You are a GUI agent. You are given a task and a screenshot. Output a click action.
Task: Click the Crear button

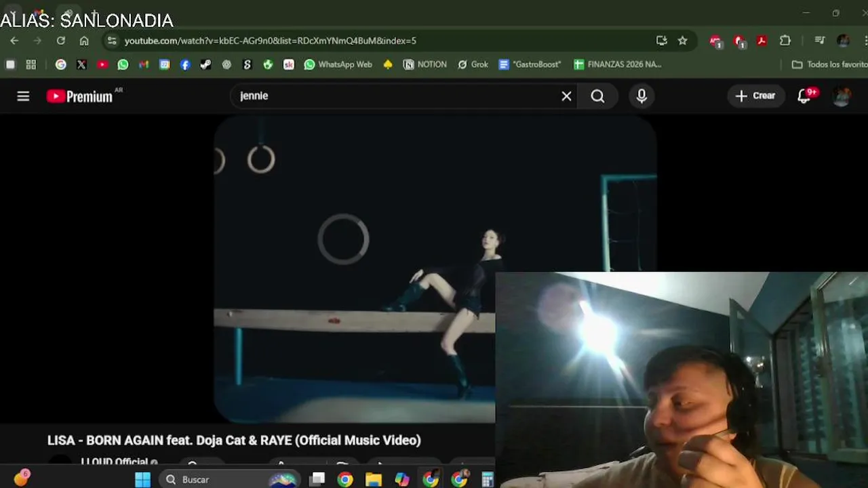coord(755,96)
